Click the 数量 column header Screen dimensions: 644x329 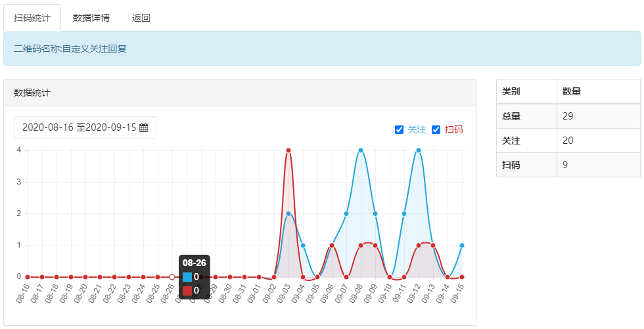click(599, 91)
